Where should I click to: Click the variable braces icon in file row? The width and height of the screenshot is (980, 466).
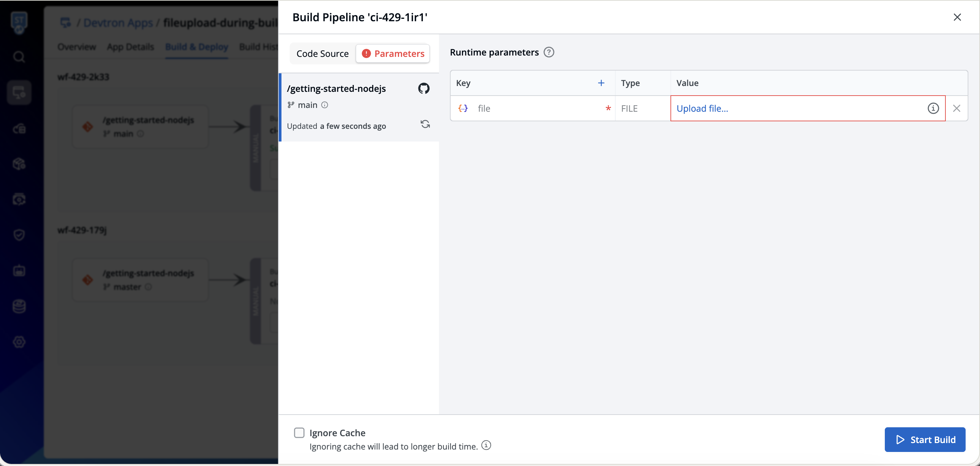[x=463, y=109]
